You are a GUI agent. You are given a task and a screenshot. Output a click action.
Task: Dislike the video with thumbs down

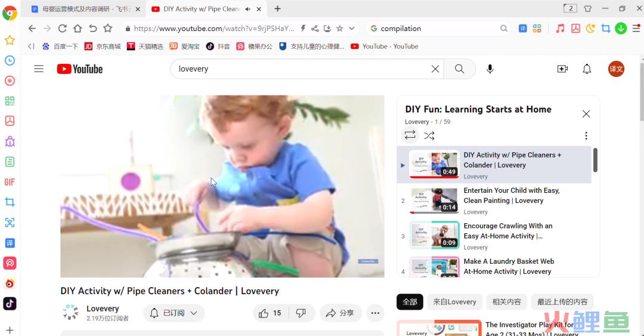(301, 313)
